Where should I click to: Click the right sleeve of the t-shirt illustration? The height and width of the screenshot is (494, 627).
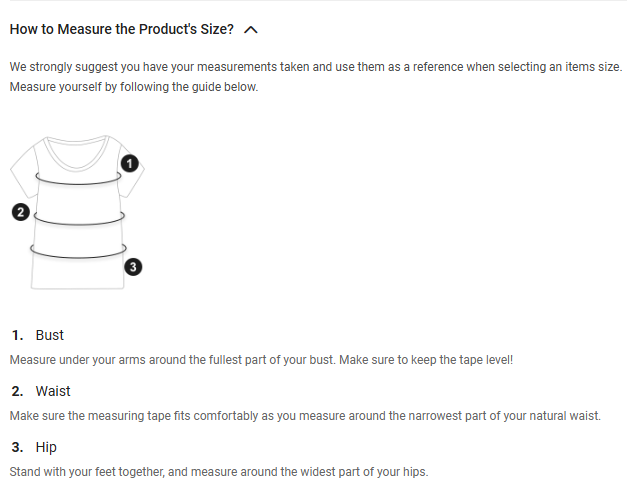[x=135, y=180]
